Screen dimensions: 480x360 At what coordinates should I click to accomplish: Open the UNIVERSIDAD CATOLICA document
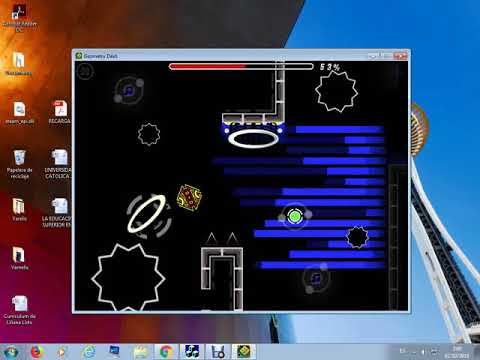[x=58, y=164]
